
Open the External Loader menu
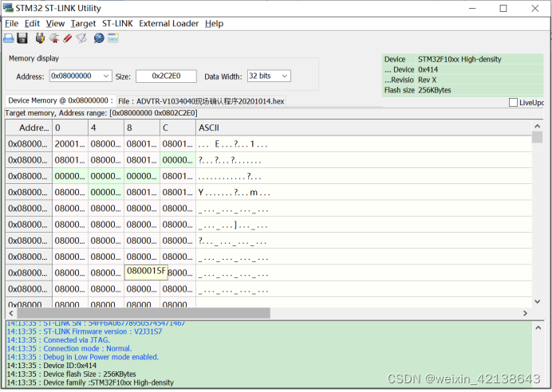[168, 24]
